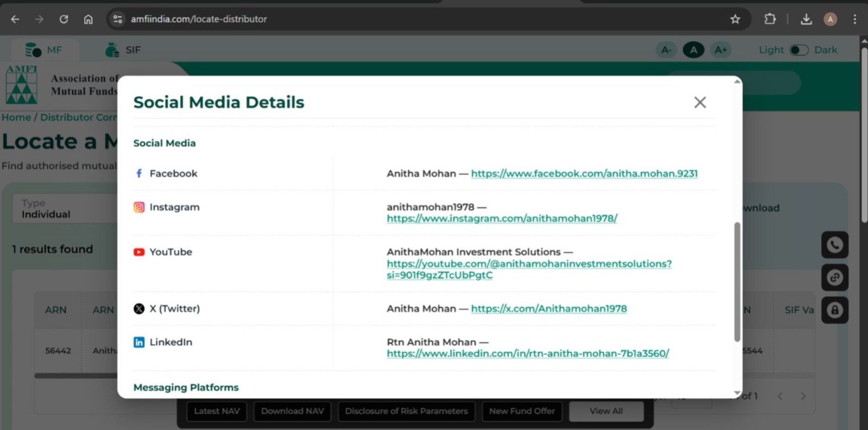The height and width of the screenshot is (430, 868).
Task: Click the page's main vertical scrollbar
Action: [x=864, y=136]
